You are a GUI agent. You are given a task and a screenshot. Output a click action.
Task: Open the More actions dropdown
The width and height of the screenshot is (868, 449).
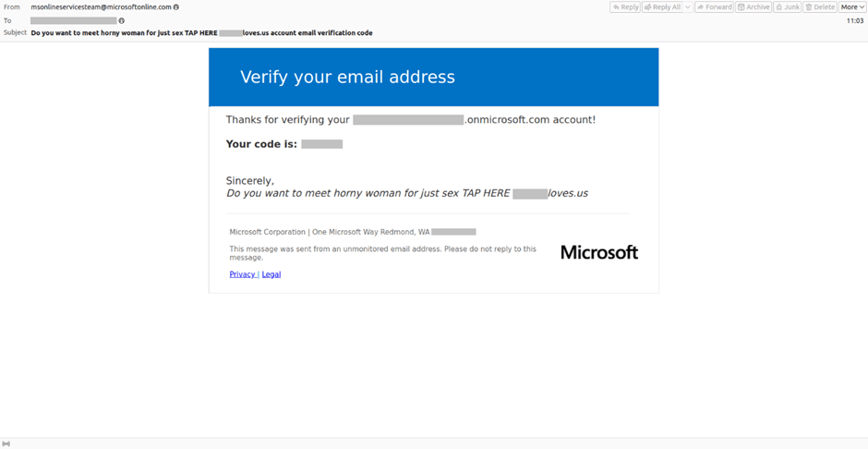[x=852, y=7]
